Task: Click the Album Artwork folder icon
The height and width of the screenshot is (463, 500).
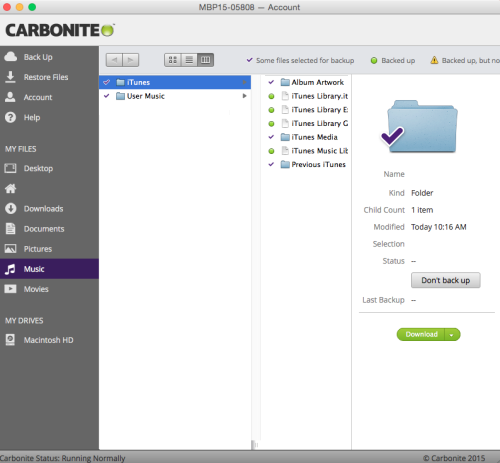Action: [x=285, y=82]
